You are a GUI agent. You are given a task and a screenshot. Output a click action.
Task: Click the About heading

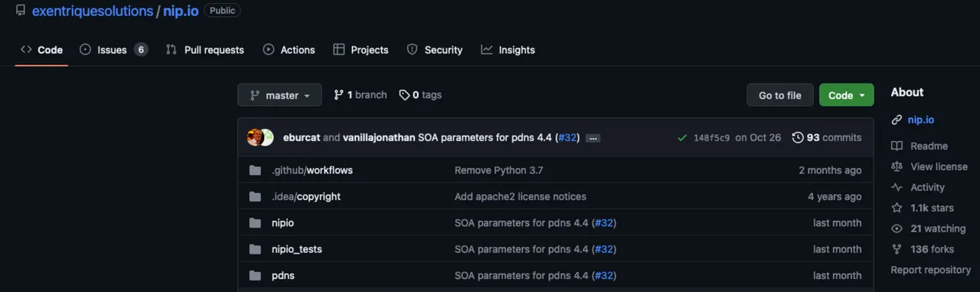907,92
